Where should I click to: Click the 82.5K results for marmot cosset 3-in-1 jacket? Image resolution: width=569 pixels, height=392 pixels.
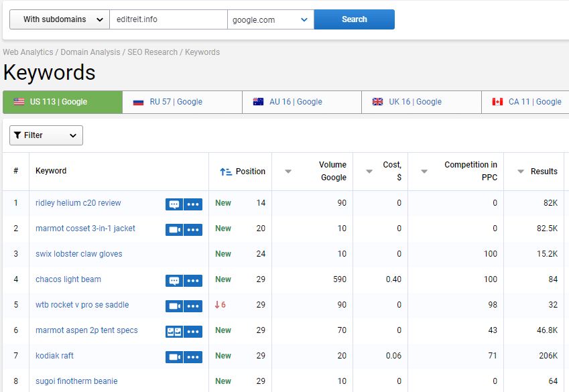[548, 228]
